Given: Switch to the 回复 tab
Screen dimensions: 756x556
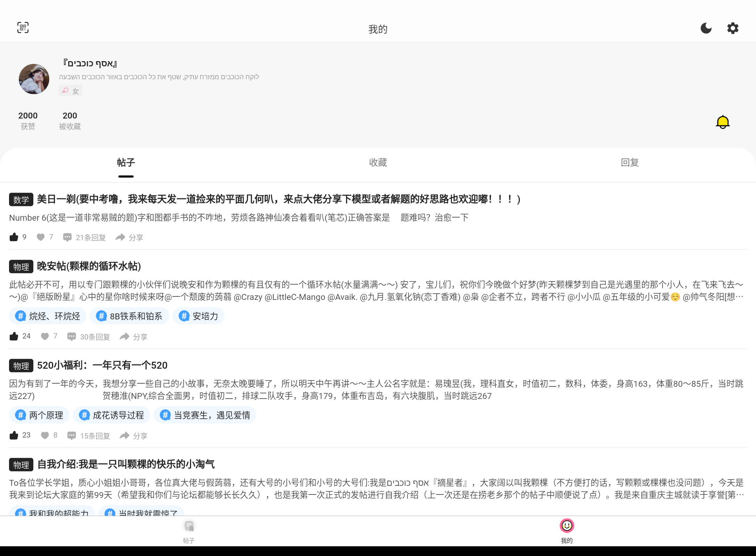Looking at the screenshot, I should point(630,162).
